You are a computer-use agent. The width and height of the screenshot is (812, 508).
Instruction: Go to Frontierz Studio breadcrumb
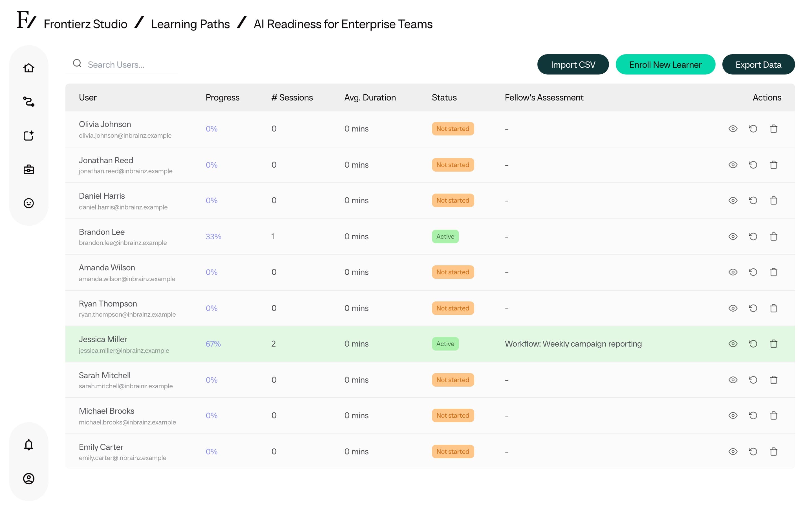[x=85, y=24]
